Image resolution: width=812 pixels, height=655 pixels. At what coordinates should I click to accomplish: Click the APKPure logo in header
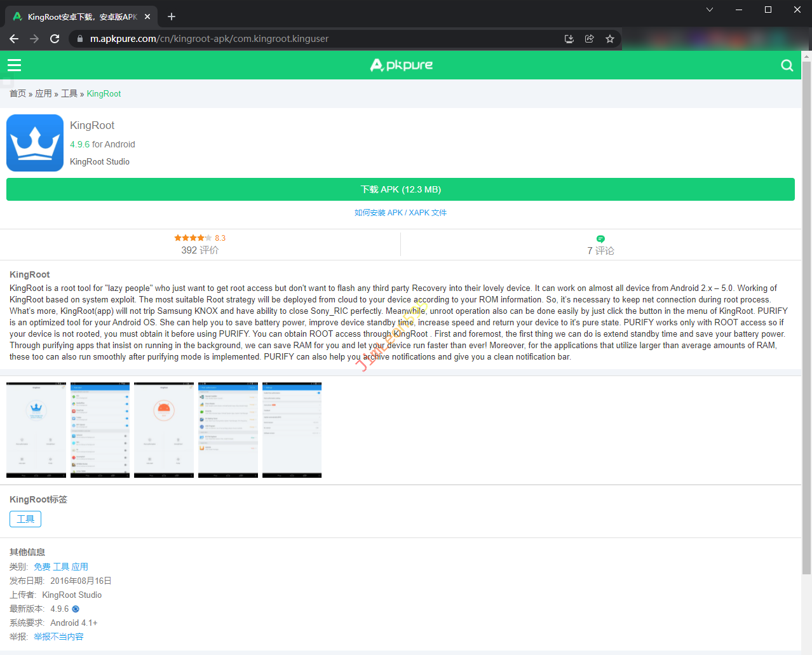(x=402, y=65)
